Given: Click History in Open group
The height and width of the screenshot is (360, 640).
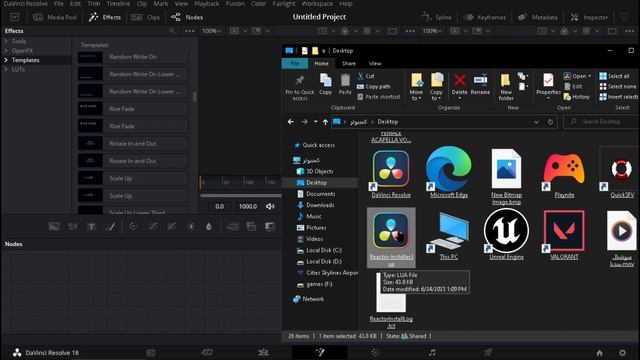Looking at the screenshot, I should pos(577,97).
